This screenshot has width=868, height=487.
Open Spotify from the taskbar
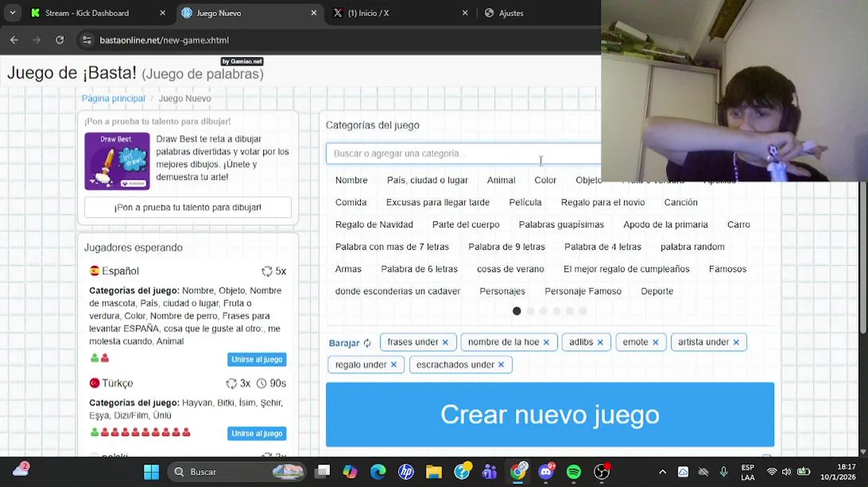pos(573,472)
